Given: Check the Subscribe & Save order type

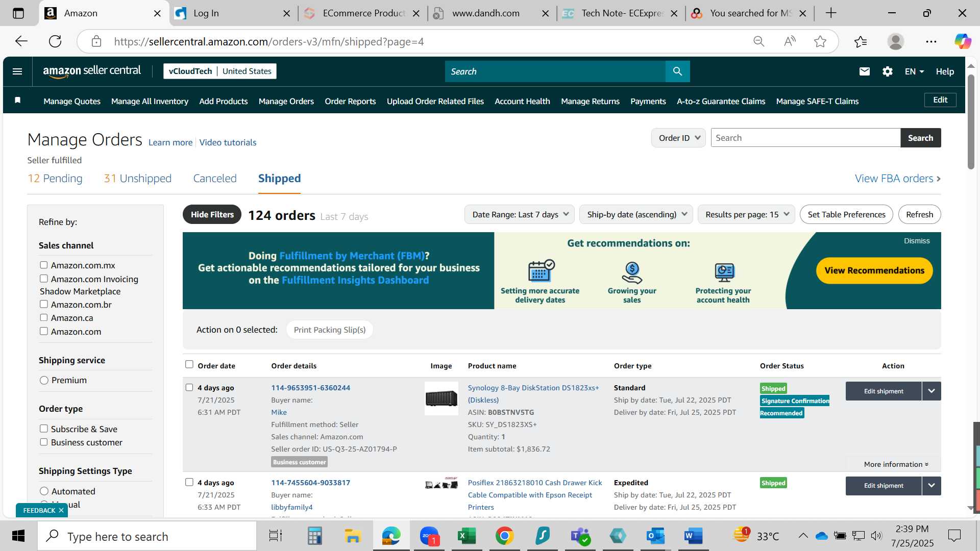Looking at the screenshot, I should pyautogui.click(x=44, y=429).
